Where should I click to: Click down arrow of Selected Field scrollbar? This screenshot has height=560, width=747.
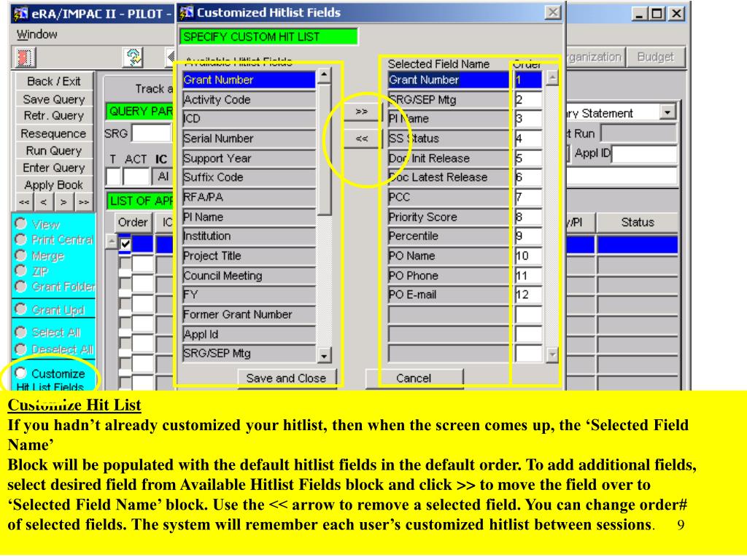pyautogui.click(x=552, y=354)
